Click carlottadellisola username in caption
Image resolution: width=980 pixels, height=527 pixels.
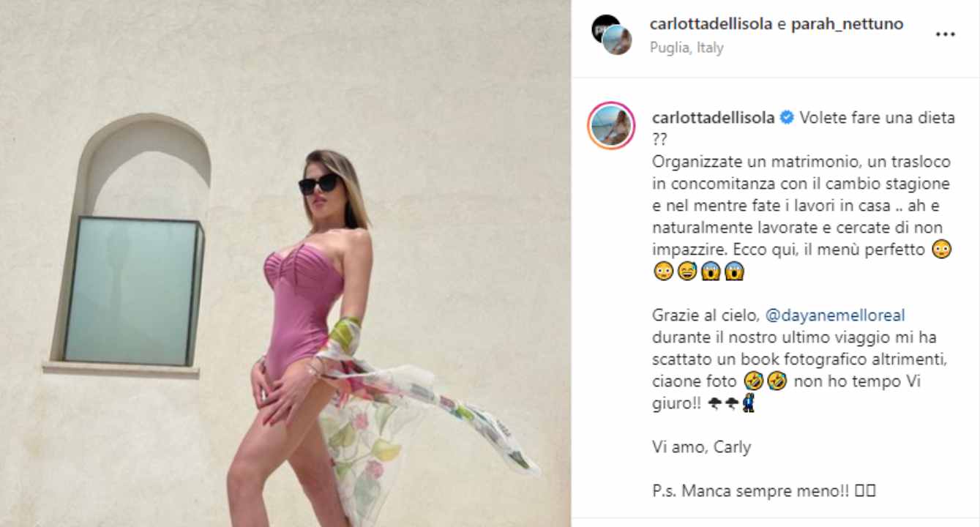pyautogui.click(x=713, y=118)
